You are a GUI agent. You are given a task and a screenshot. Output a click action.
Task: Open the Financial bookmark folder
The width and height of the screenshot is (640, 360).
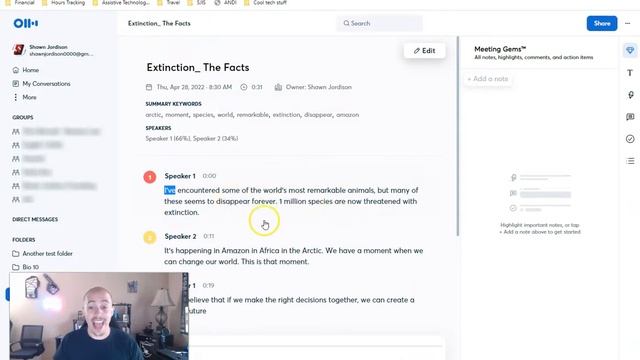[x=20, y=3]
